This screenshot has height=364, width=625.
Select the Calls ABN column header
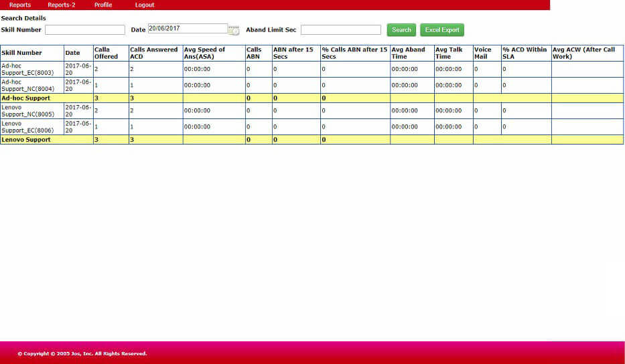[259, 53]
